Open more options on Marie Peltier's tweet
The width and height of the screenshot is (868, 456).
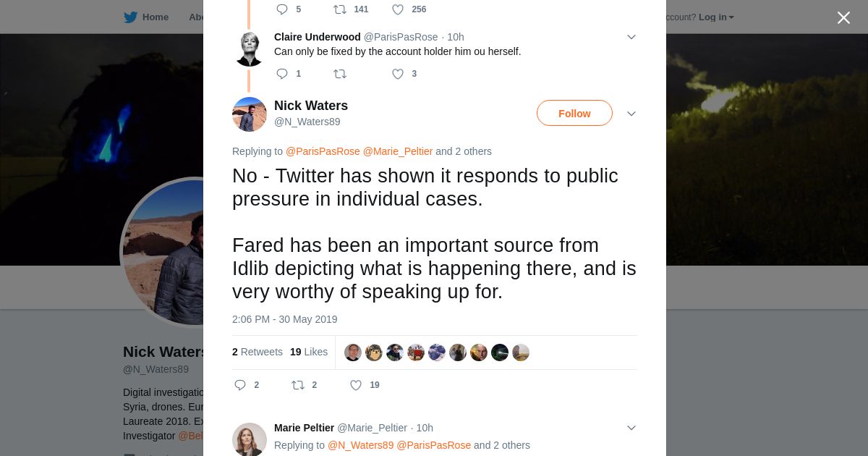coord(631,428)
